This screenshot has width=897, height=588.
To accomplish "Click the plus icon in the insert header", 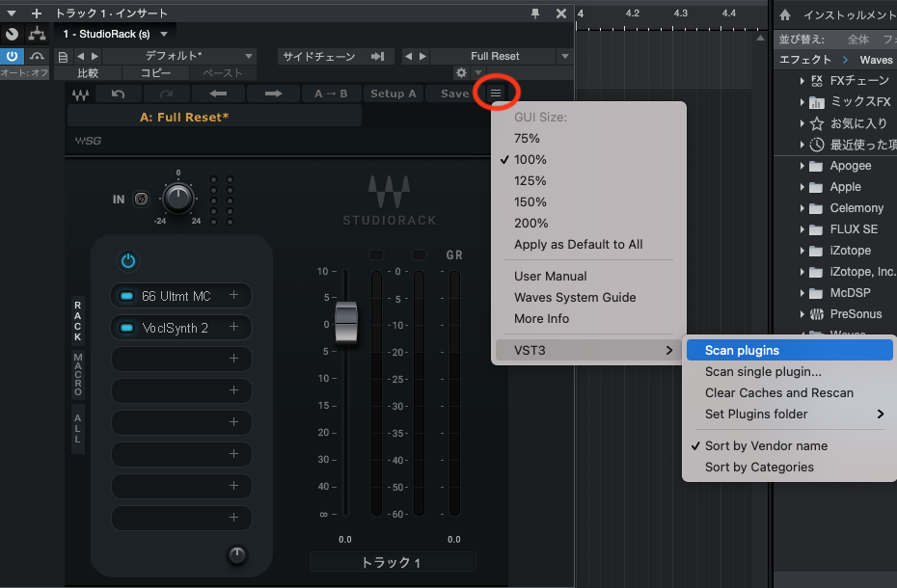I will tap(37, 13).
